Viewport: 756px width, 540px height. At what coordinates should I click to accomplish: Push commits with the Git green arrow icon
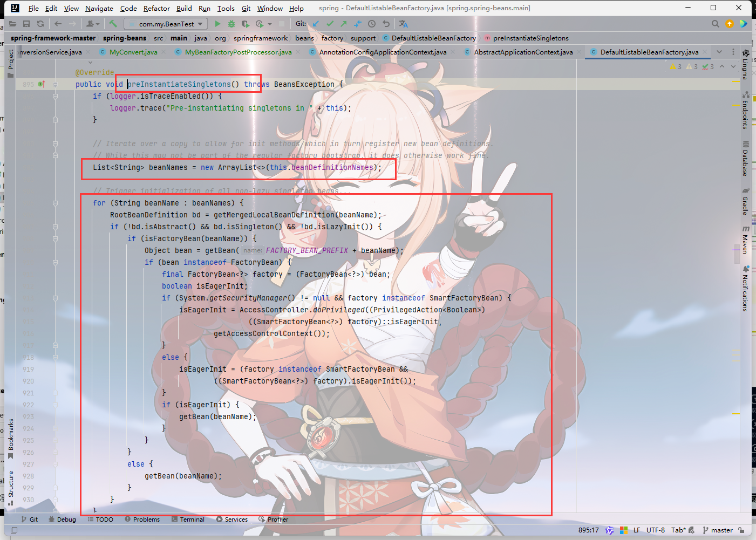point(344,24)
